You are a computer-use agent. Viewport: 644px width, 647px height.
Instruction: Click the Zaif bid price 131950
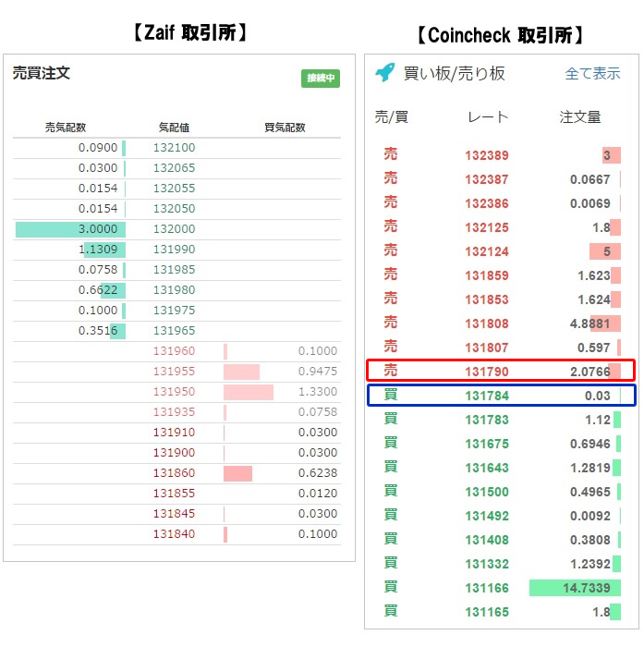tap(174, 392)
